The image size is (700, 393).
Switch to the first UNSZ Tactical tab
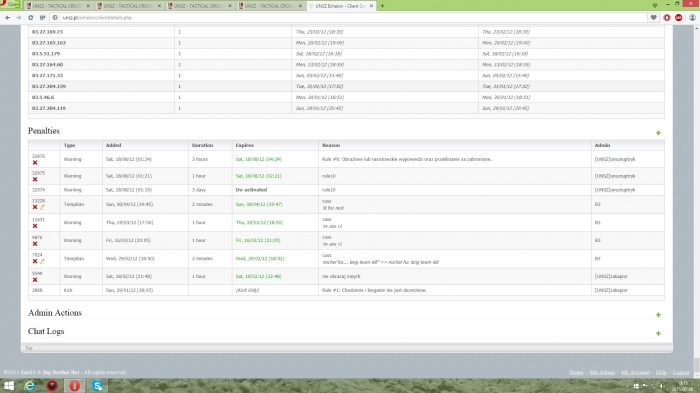point(58,6)
